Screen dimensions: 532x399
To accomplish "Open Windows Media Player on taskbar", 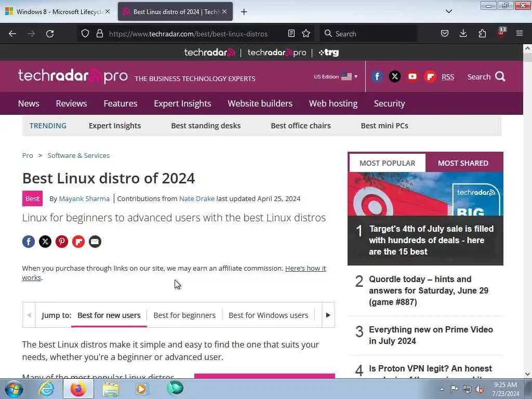I will (142, 389).
